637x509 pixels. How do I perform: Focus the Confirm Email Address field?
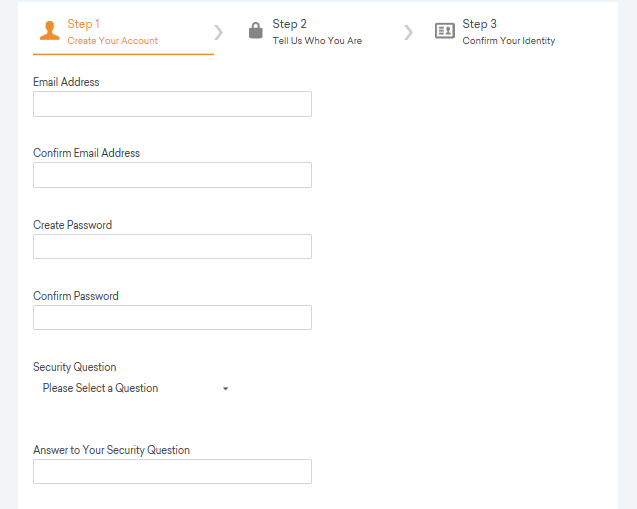point(172,175)
